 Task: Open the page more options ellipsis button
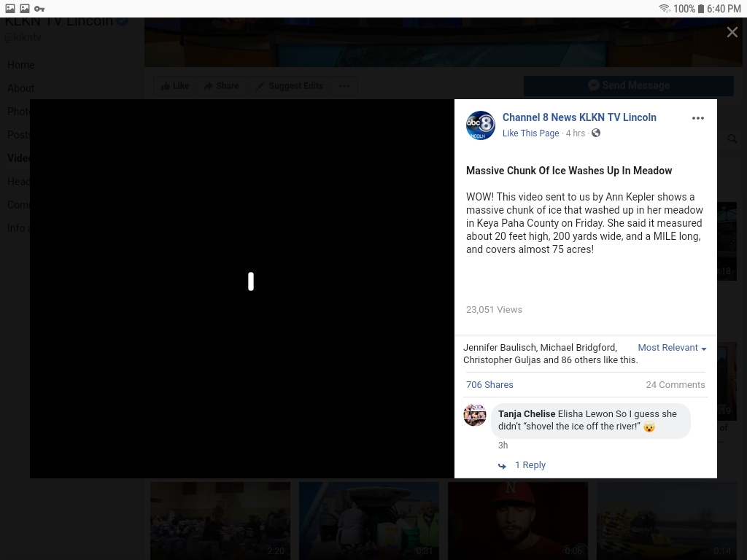344,86
